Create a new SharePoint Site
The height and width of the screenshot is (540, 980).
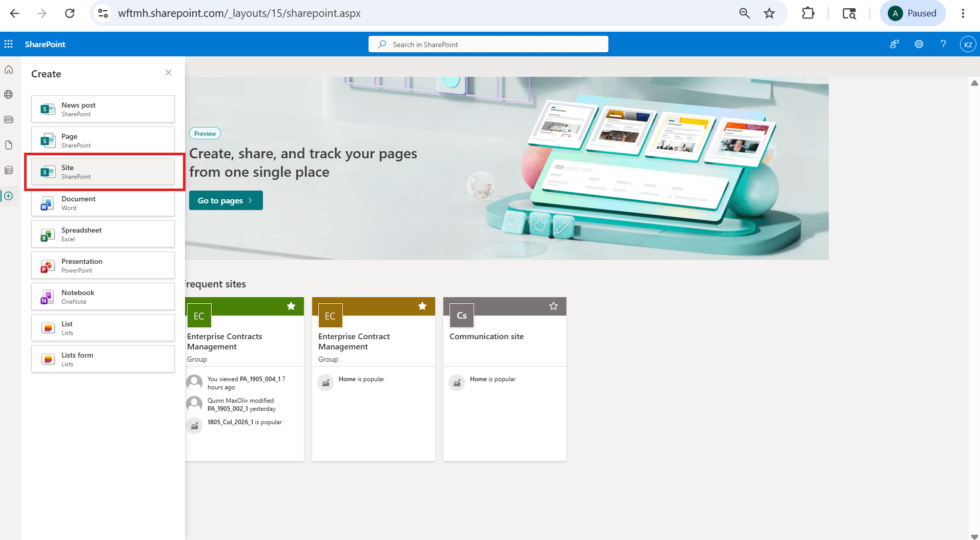point(103,171)
